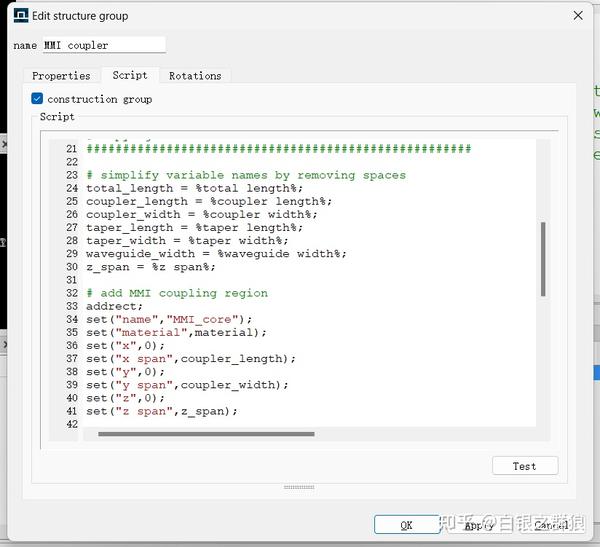Click the set z span line in script

[x=161, y=411]
